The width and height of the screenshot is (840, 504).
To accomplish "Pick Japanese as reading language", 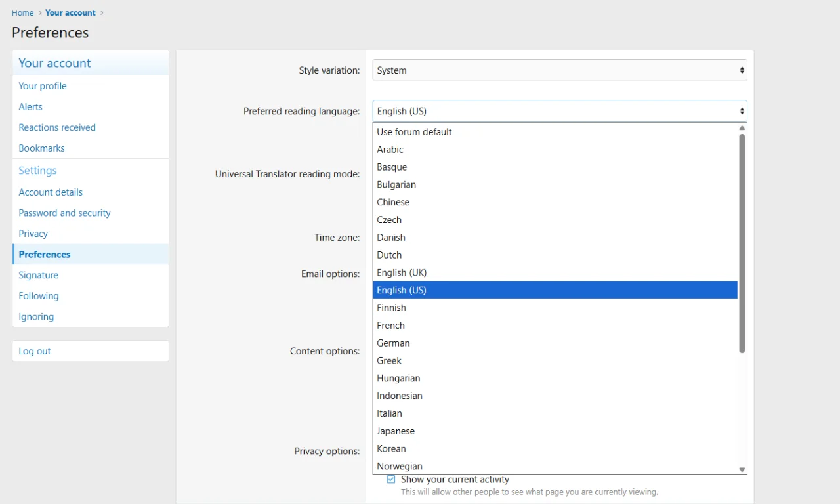I will click(x=555, y=431).
